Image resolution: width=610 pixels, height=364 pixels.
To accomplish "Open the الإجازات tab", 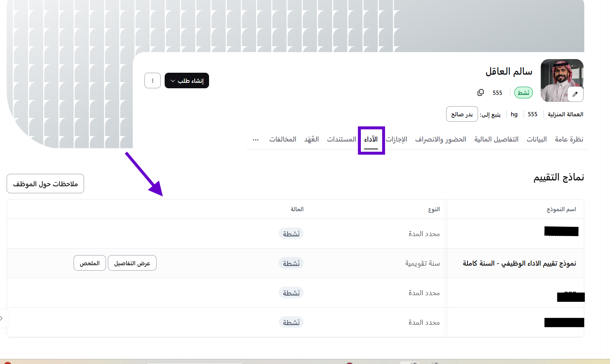I will coord(396,139).
